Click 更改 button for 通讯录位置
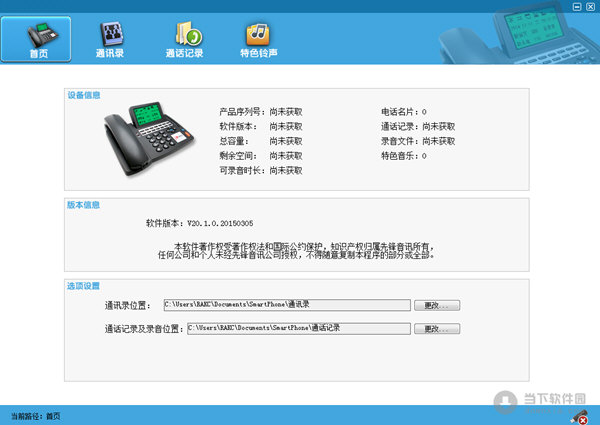Image resolution: width=600 pixels, height=425 pixels. 437,305
